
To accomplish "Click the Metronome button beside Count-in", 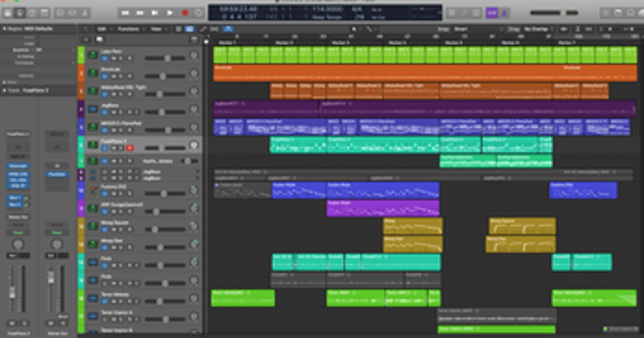I will pyautogui.click(x=505, y=13).
